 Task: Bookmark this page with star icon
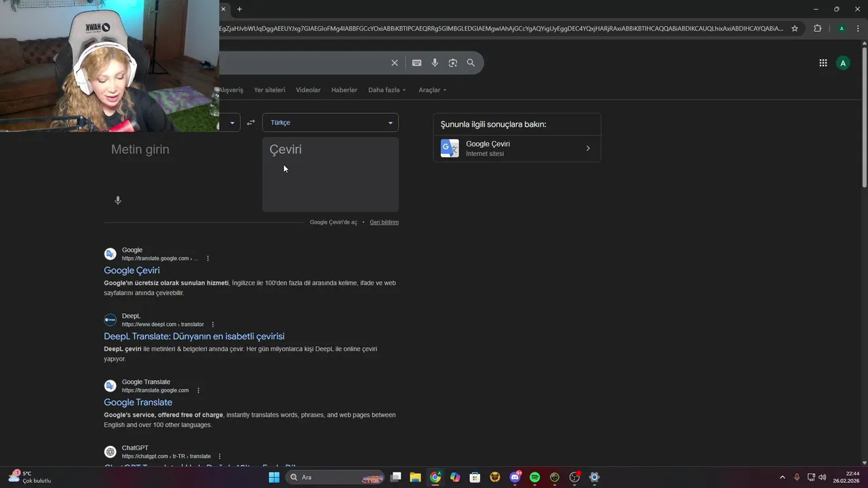[795, 28]
